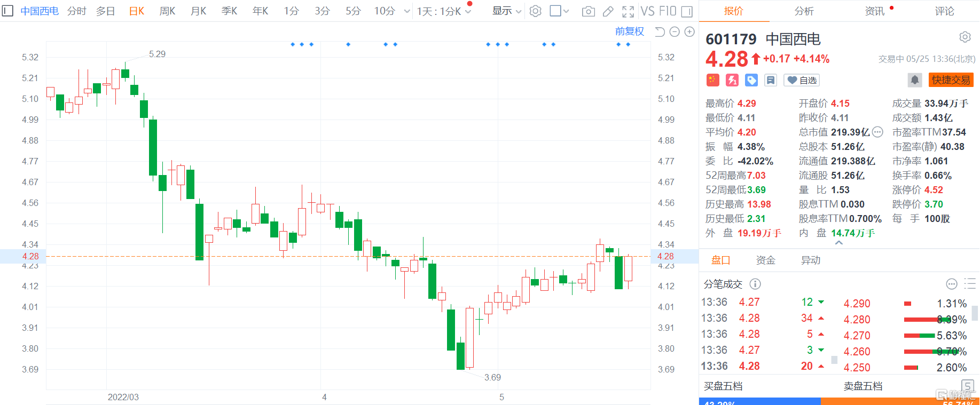Select 10分 period
The height and width of the screenshot is (405, 980).
click(x=385, y=11)
